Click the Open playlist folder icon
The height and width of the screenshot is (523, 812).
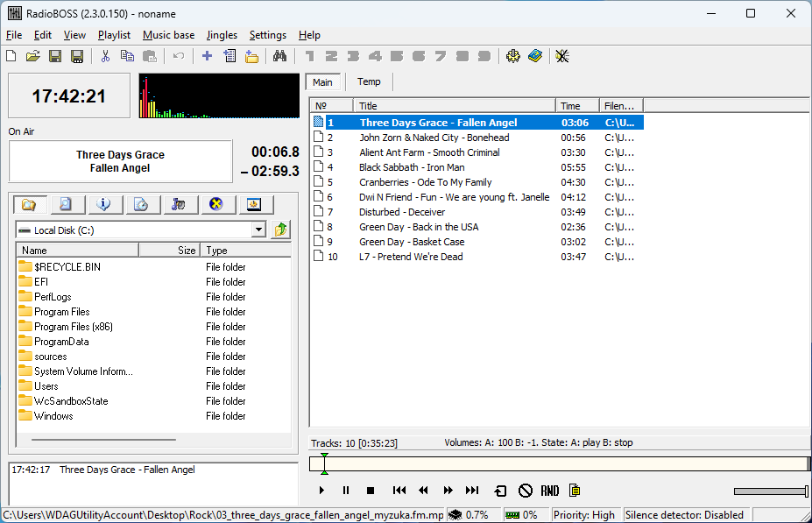click(x=33, y=56)
